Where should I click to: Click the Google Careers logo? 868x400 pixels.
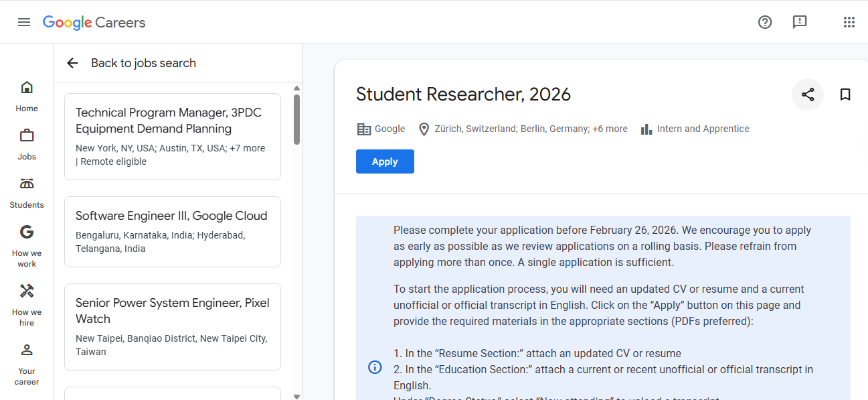pos(94,22)
